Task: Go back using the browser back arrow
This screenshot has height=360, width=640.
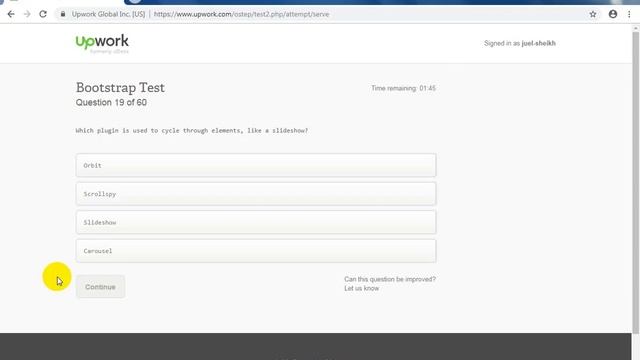Action: [x=11, y=14]
